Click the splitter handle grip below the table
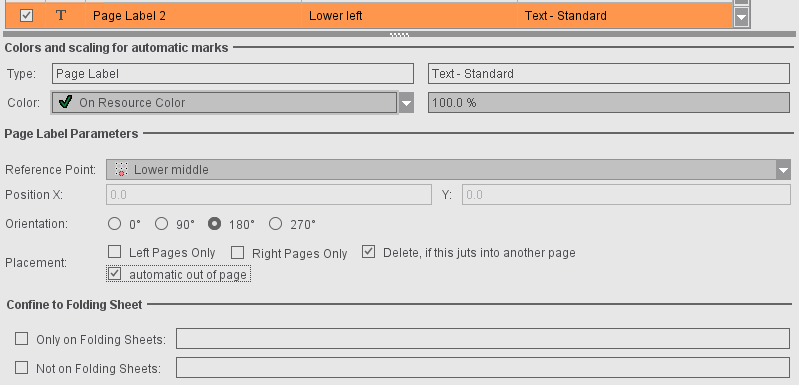Viewport: 799px width, 385px height. (x=399, y=35)
